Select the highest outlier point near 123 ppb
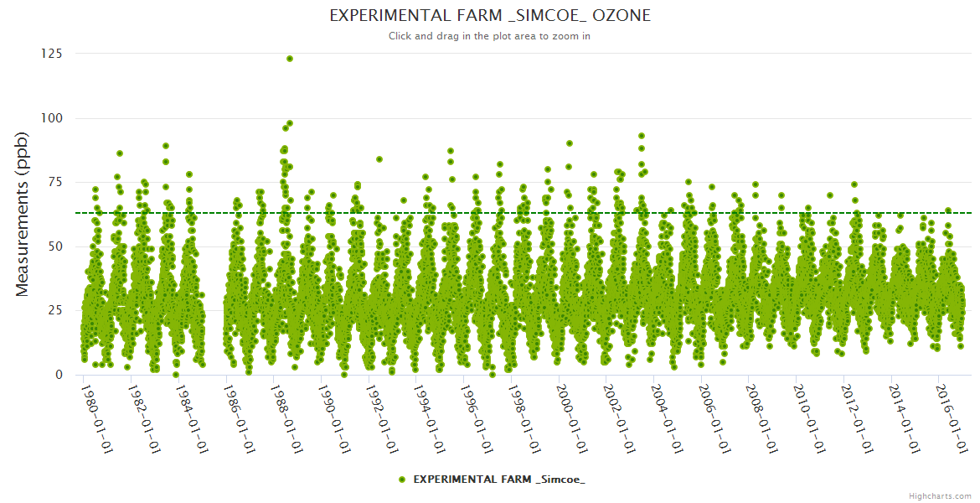Image resolution: width=980 pixels, height=503 pixels. coord(290,59)
